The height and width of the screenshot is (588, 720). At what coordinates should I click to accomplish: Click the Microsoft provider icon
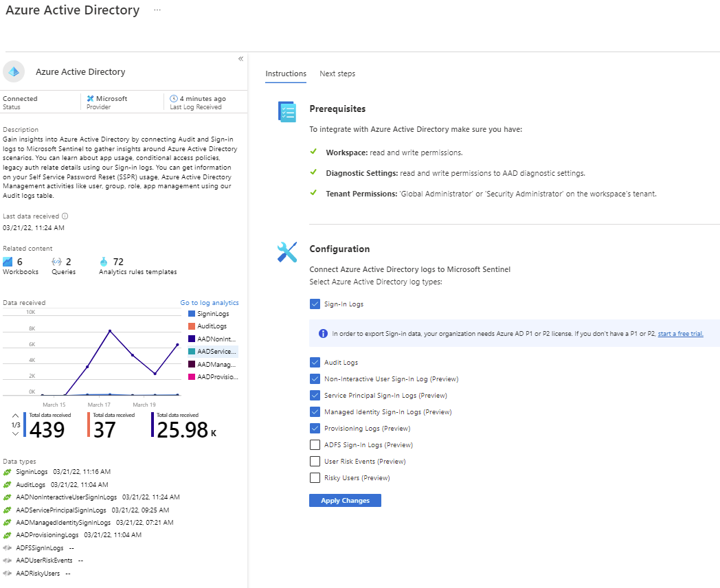[91, 98]
